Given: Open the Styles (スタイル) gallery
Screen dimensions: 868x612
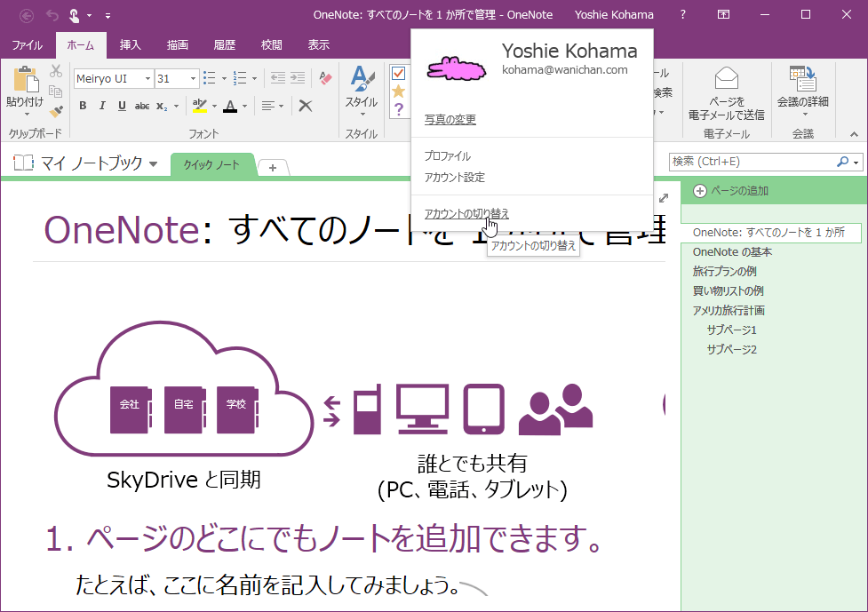Looking at the screenshot, I should [x=362, y=91].
